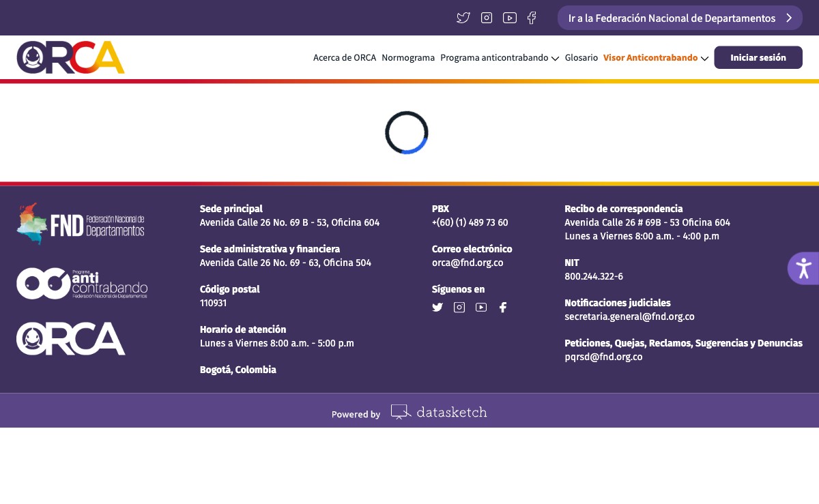
Task: Open the Instagram icon in top bar
Action: 487,18
